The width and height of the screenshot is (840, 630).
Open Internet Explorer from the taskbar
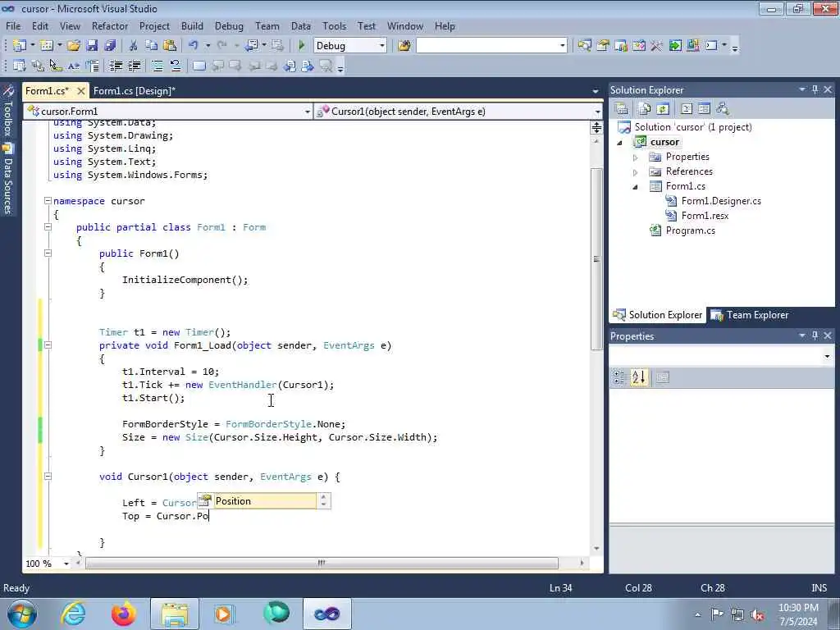pos(73,614)
